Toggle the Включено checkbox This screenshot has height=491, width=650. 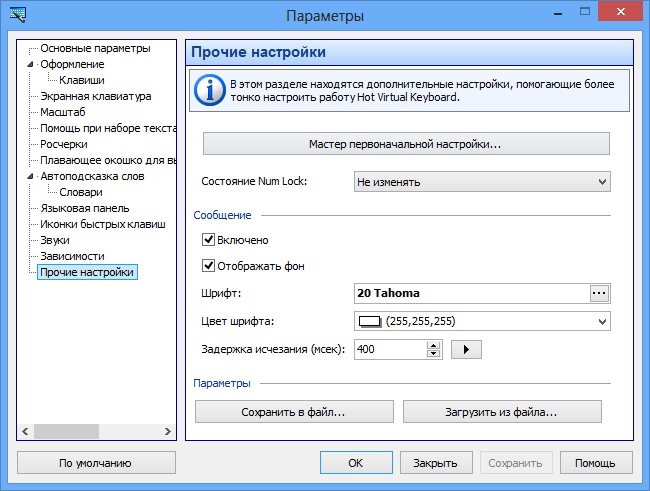click(208, 240)
